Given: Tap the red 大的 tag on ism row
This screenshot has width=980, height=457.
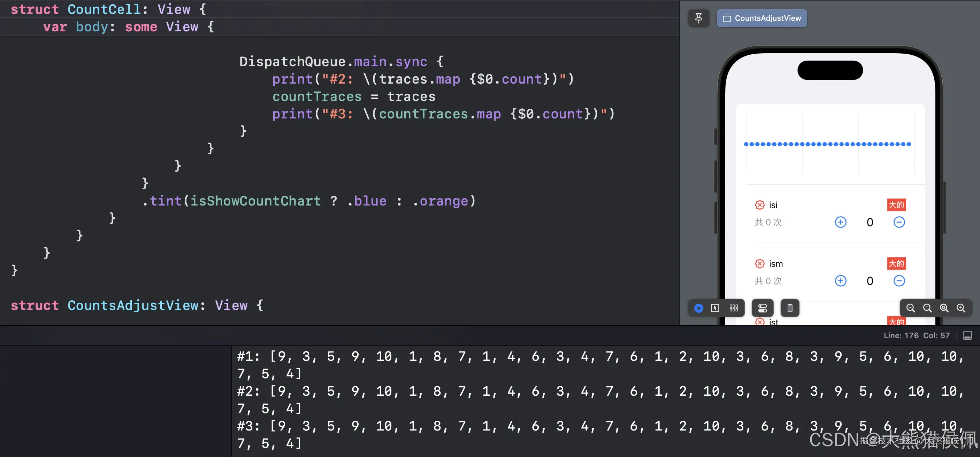Looking at the screenshot, I should pos(896,263).
